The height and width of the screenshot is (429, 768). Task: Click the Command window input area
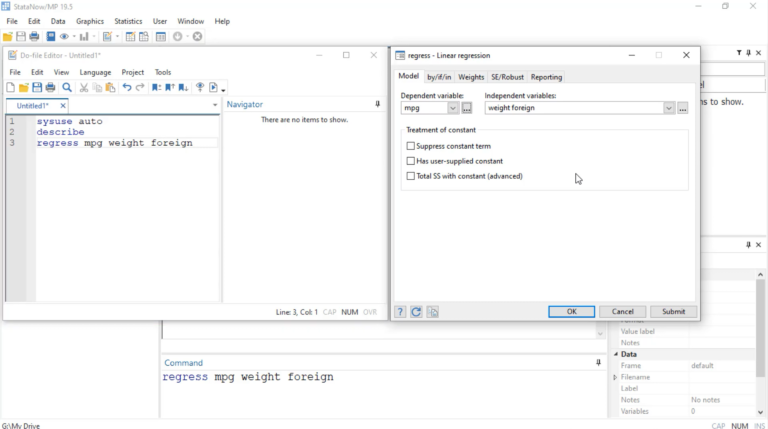click(x=384, y=394)
